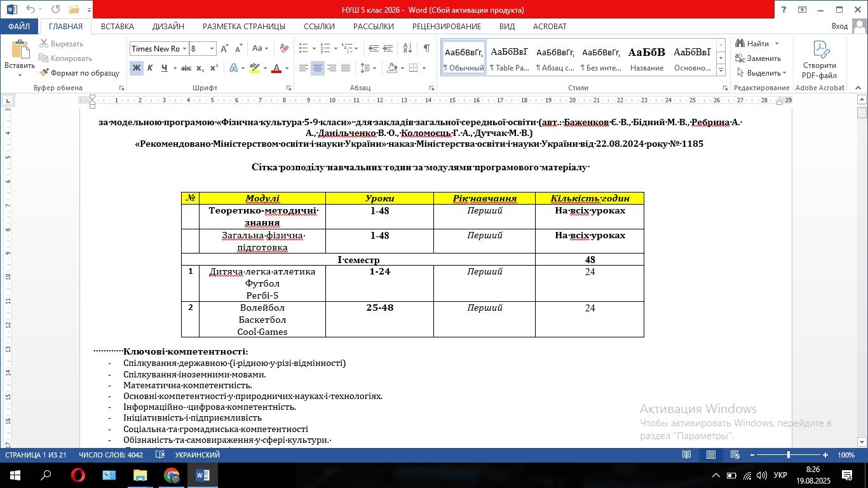Expand the Styles gallery list

(721, 69)
